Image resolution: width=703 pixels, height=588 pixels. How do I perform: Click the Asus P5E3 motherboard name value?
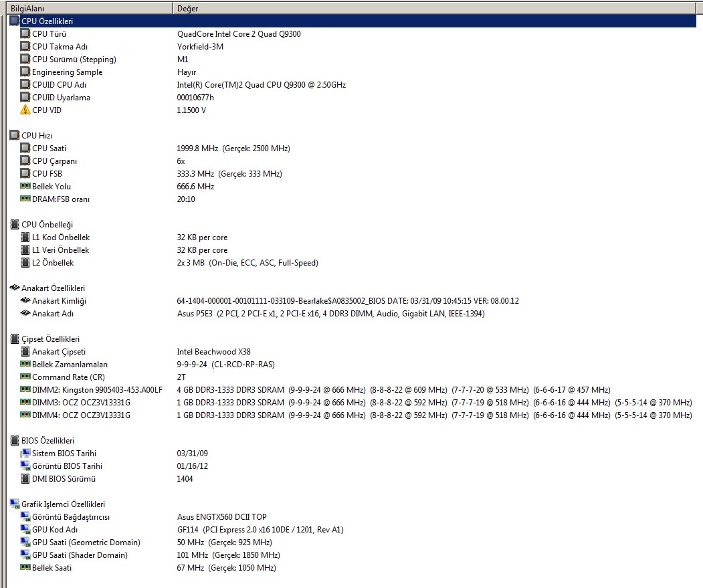click(331, 314)
